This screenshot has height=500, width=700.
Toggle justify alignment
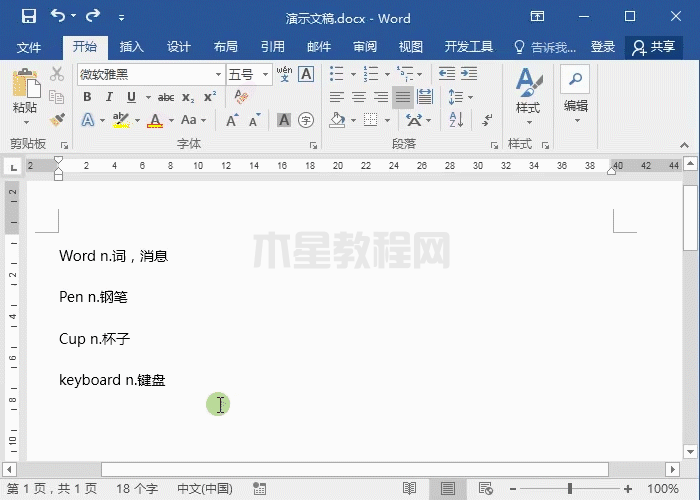pyautogui.click(x=403, y=97)
